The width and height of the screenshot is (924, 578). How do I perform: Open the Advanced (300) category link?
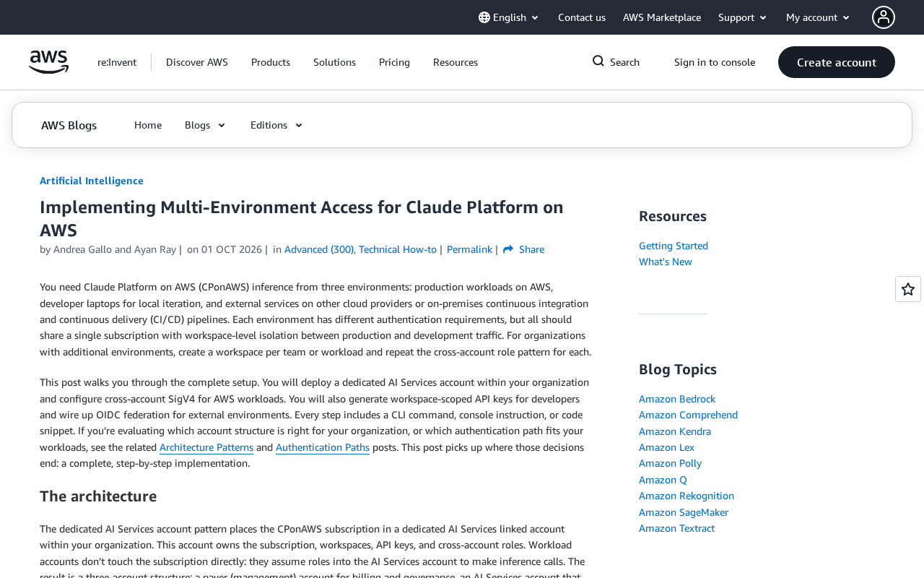[x=319, y=249]
